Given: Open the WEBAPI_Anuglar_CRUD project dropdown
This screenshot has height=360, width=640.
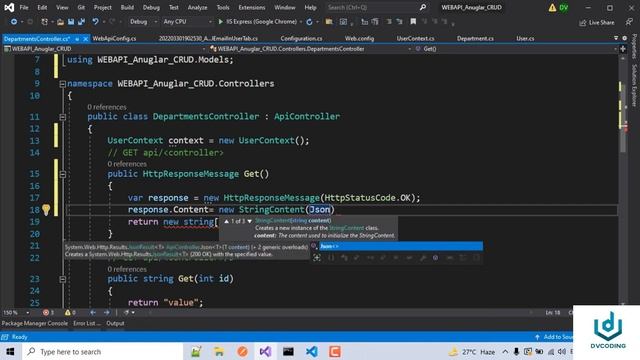Looking at the screenshot, I should click(x=104, y=49).
